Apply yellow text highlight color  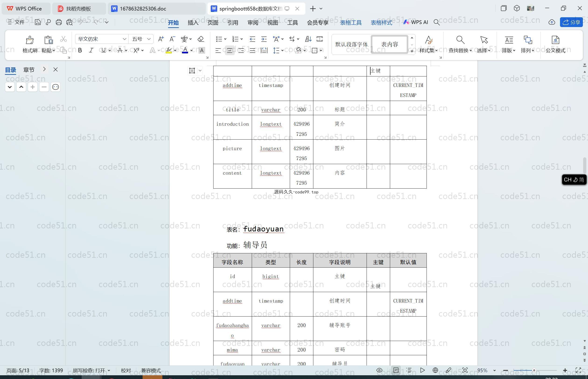(x=169, y=50)
